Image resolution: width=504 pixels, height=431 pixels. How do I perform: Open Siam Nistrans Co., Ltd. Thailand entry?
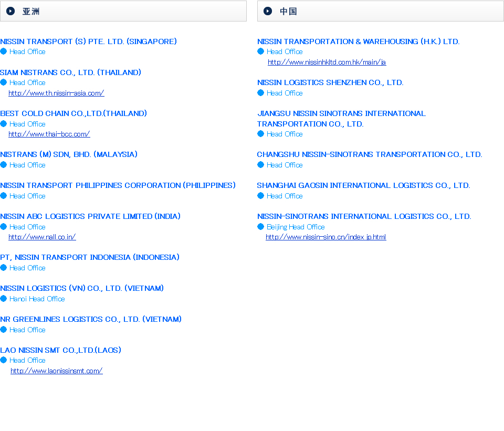click(71, 72)
